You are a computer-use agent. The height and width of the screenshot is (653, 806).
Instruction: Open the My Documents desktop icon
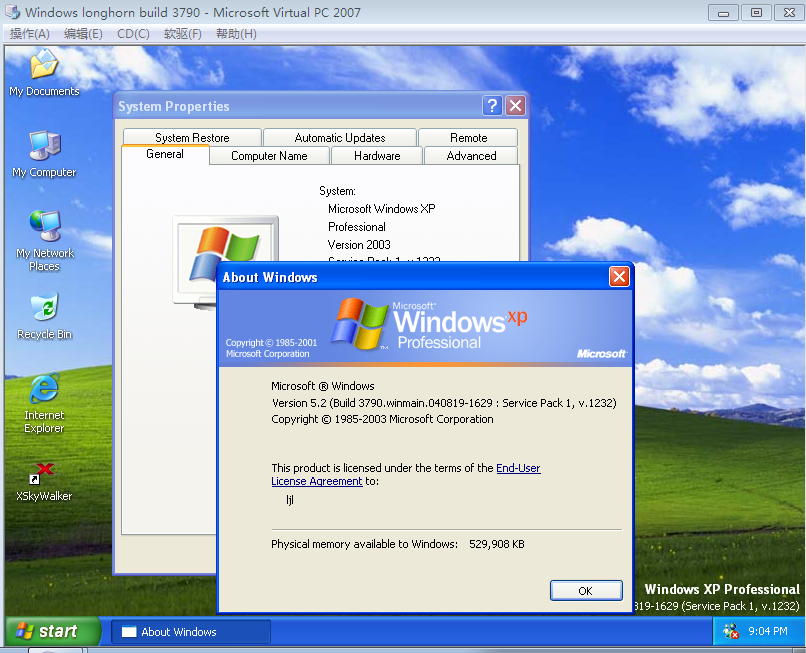pyautogui.click(x=44, y=72)
